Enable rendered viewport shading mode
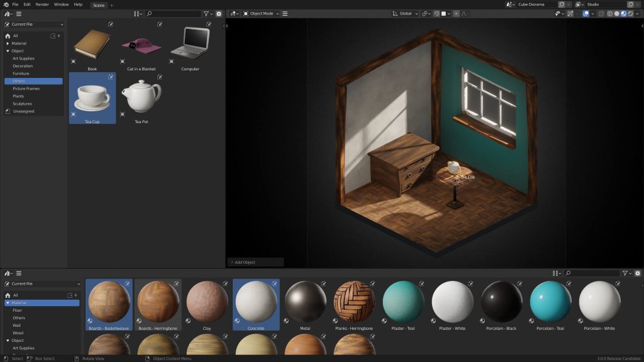 (x=631, y=13)
